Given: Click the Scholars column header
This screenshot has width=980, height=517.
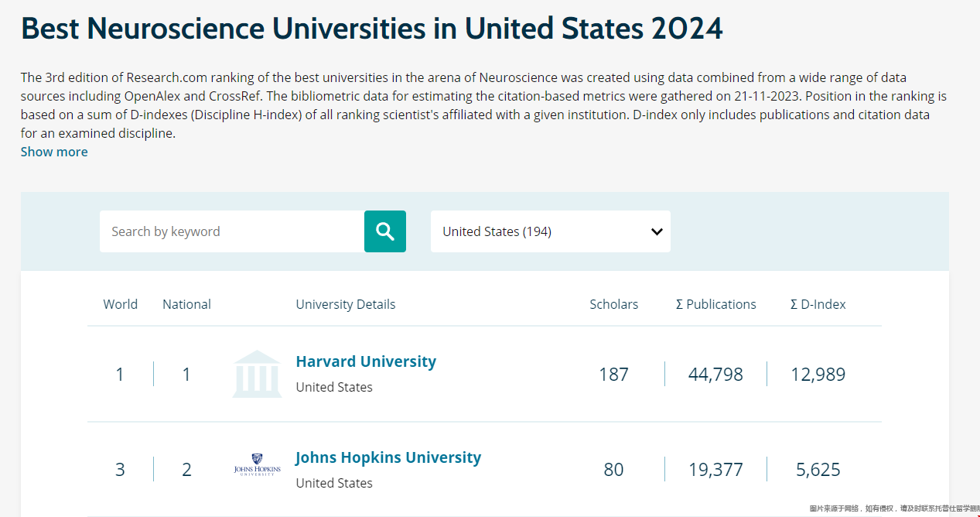Looking at the screenshot, I should (614, 304).
